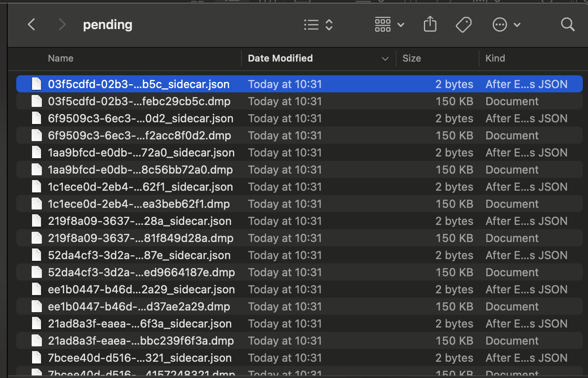
Task: Select file 1c1ece0d-2eb4-...ea3beb62f1.dmp
Action: point(300,204)
